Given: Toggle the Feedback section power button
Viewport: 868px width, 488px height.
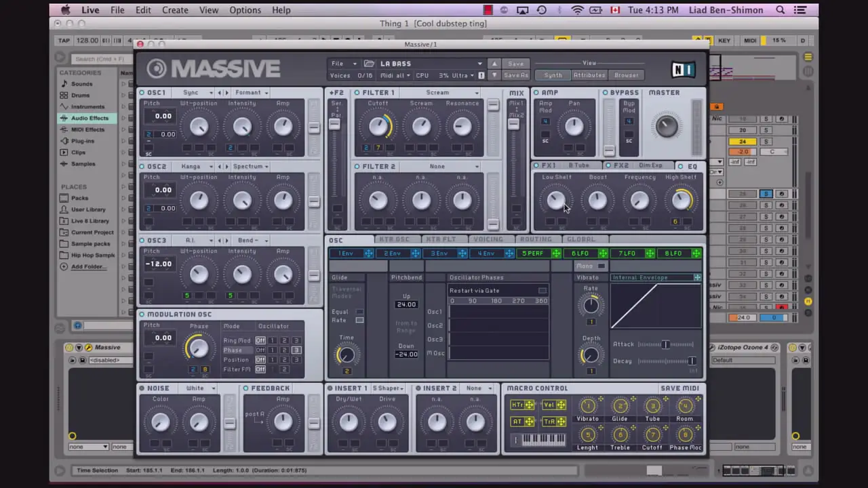Looking at the screenshot, I should pos(246,388).
